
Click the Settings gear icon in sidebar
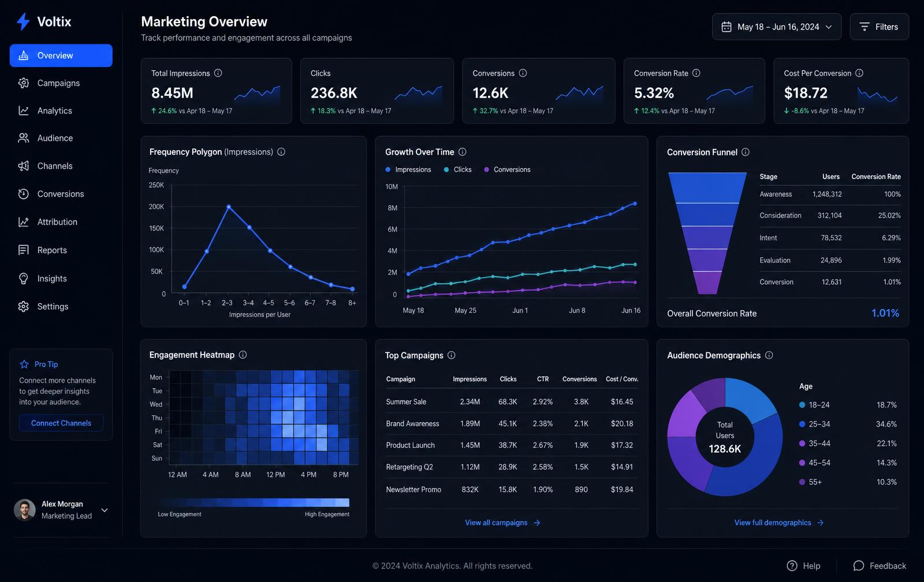[x=23, y=307]
